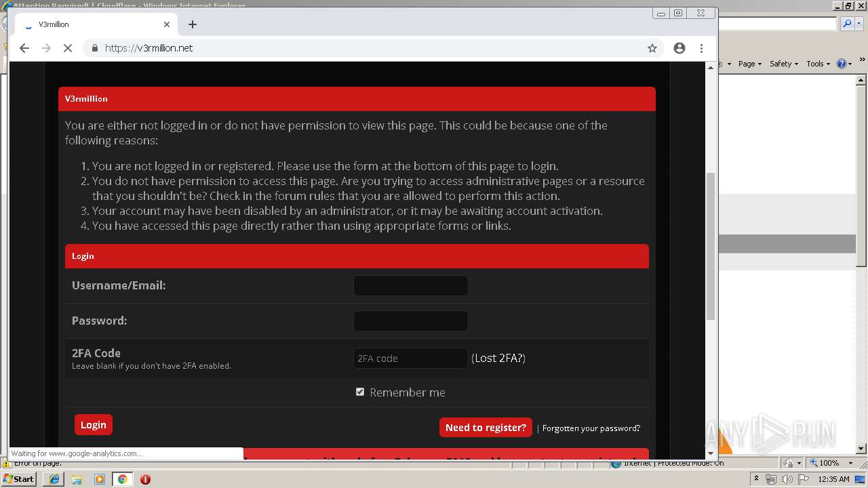Show hidden system tray icons
The height and width of the screenshot is (488, 868).
click(x=756, y=479)
